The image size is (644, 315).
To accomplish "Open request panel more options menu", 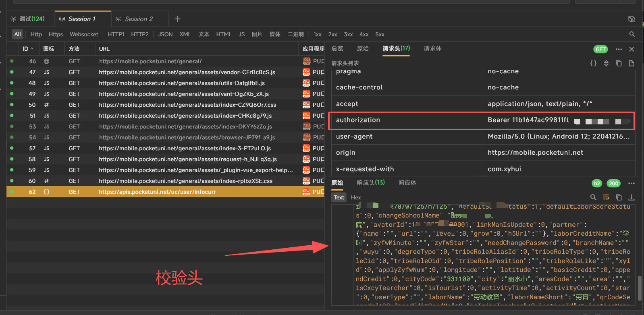I will point(619,49).
